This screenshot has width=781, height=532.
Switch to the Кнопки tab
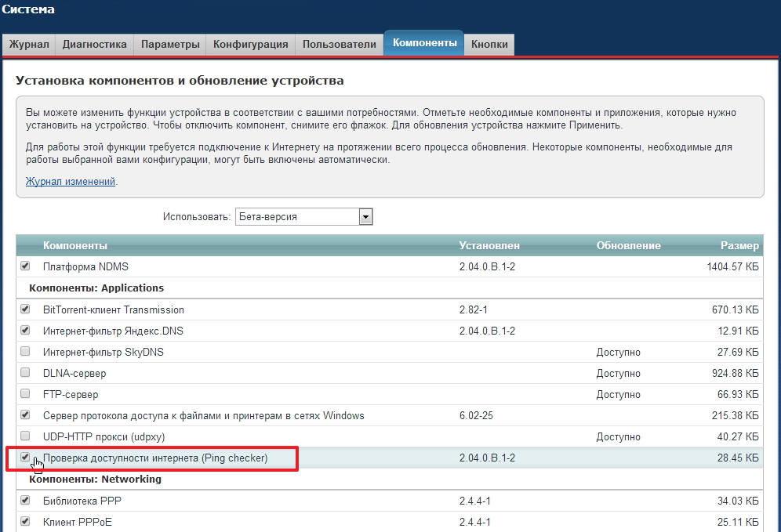[489, 45]
